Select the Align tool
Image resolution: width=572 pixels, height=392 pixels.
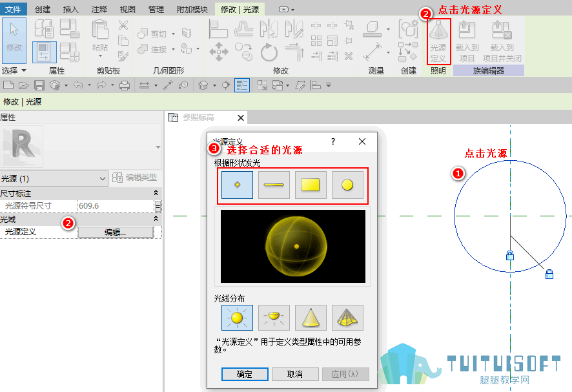[218, 29]
